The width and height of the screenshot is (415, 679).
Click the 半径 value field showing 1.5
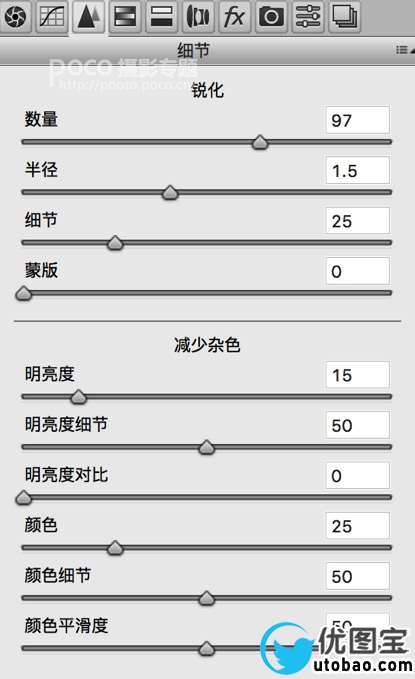click(358, 171)
